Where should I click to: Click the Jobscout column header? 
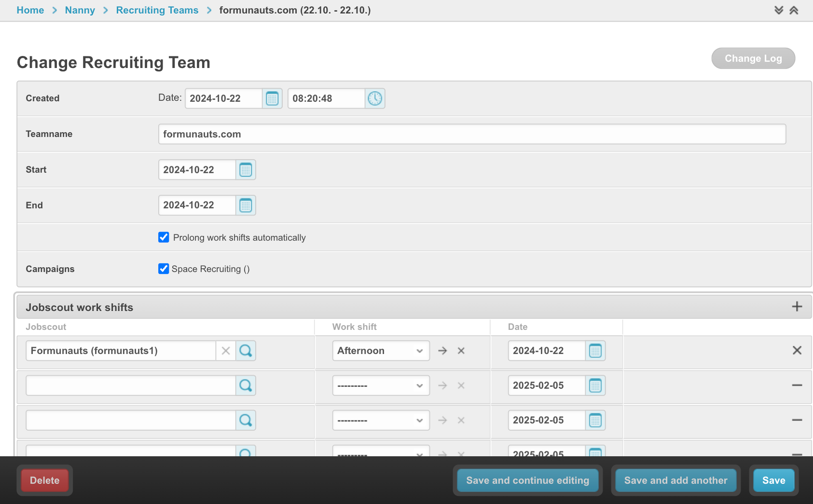click(46, 327)
